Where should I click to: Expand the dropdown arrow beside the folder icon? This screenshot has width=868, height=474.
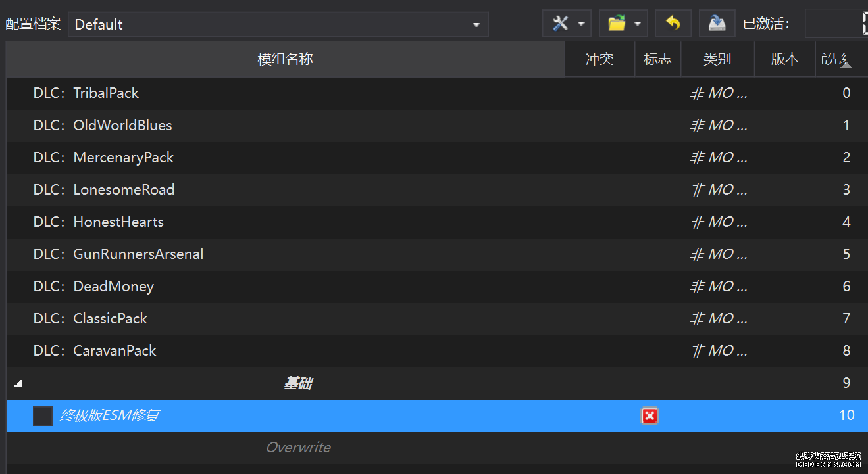point(638,24)
